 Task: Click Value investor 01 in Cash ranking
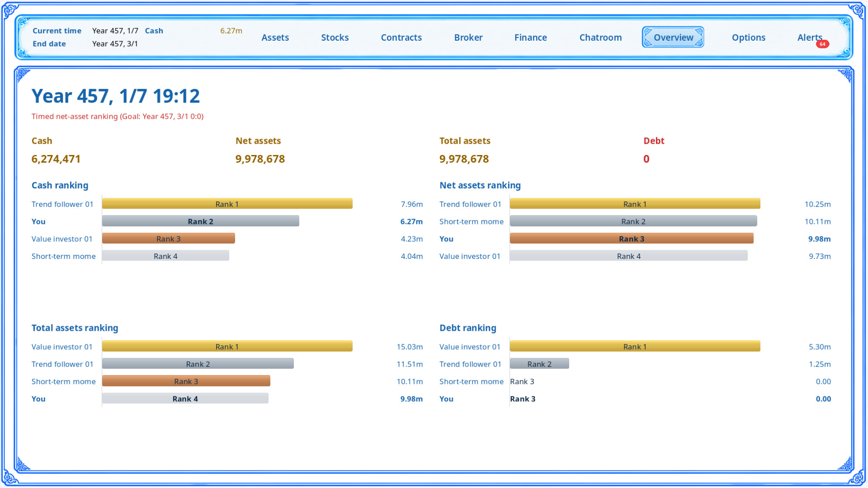[62, 239]
